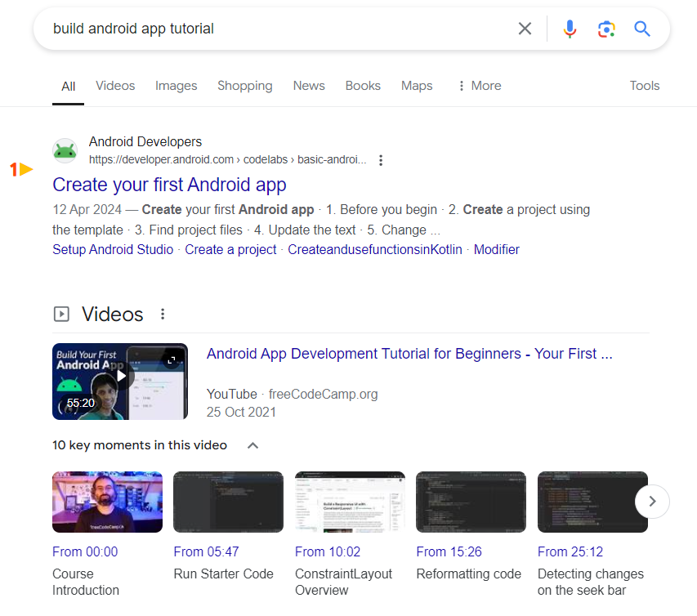Click the blue magnifying glass search icon
The width and height of the screenshot is (697, 616).
point(642,29)
